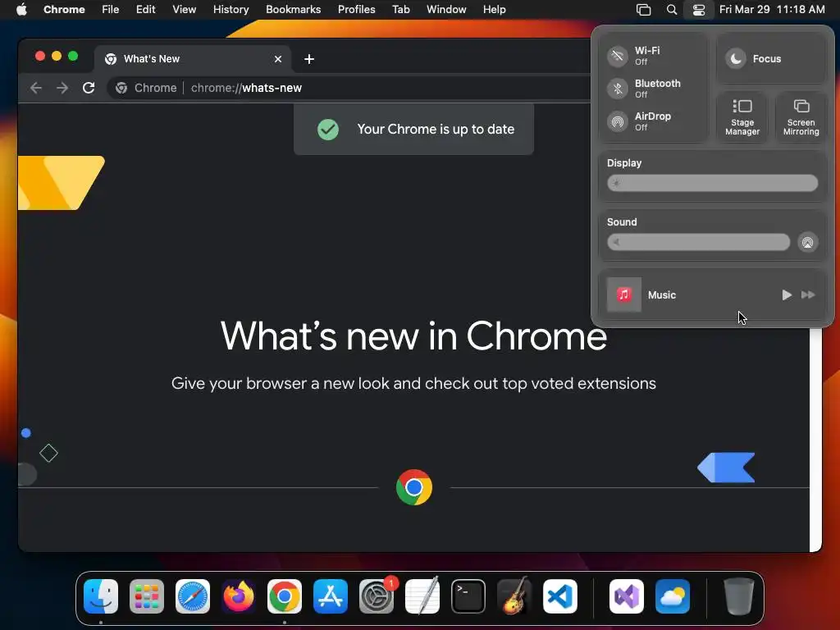
Task: Open the Apple menu
Action: pyautogui.click(x=21, y=10)
